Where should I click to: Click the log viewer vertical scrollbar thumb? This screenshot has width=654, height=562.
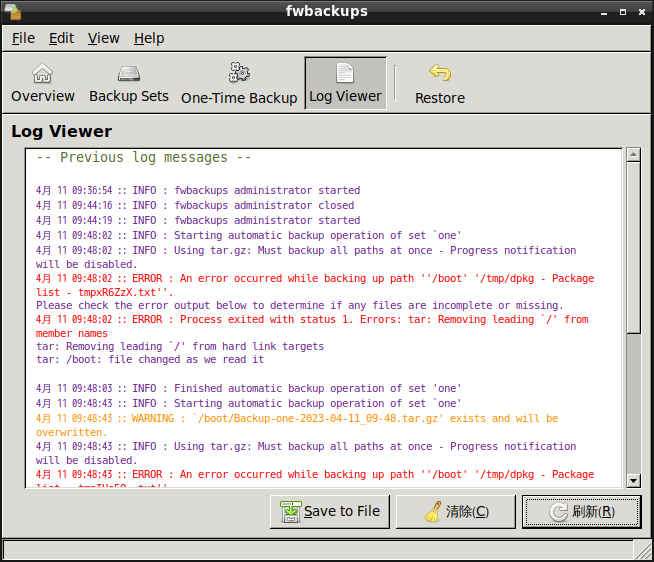click(633, 250)
